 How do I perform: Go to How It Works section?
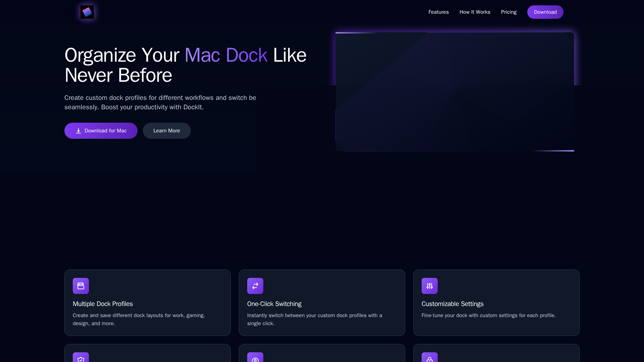[x=475, y=12]
